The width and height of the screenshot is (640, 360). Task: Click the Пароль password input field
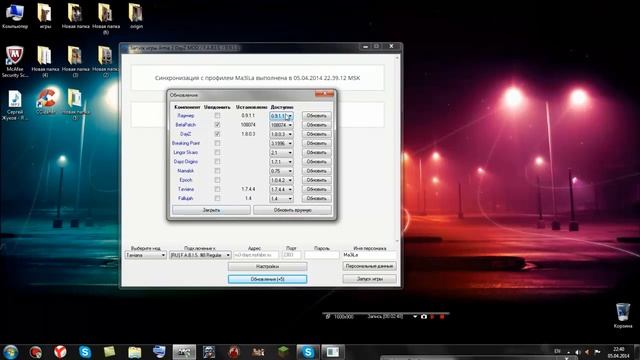(x=322, y=255)
